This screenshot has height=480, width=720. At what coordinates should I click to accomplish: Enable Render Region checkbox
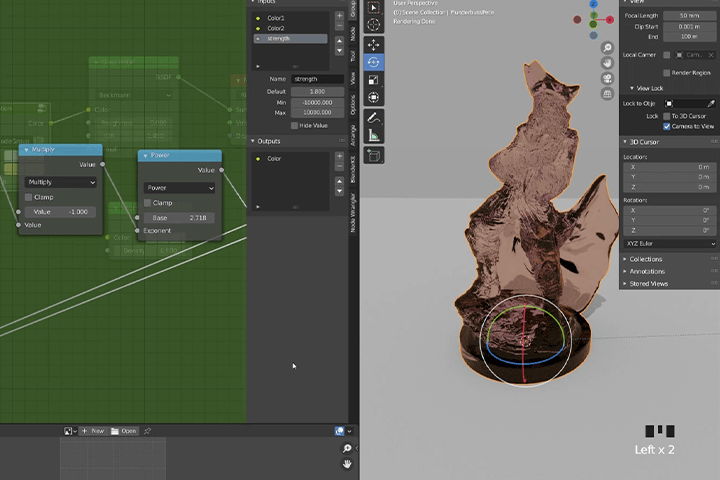(x=667, y=73)
